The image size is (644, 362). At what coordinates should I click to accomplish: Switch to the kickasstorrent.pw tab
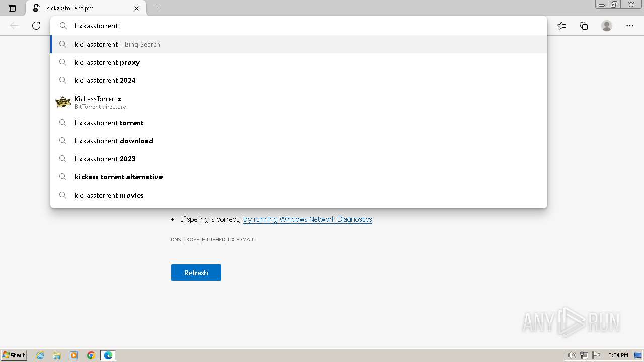coord(86,8)
